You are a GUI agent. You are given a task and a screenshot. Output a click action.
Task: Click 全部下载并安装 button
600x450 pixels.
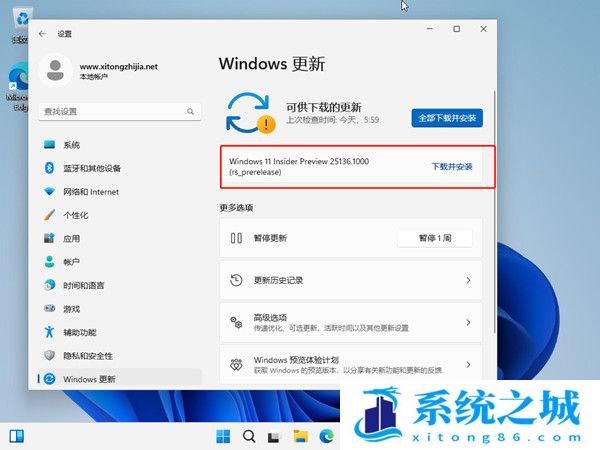click(447, 118)
